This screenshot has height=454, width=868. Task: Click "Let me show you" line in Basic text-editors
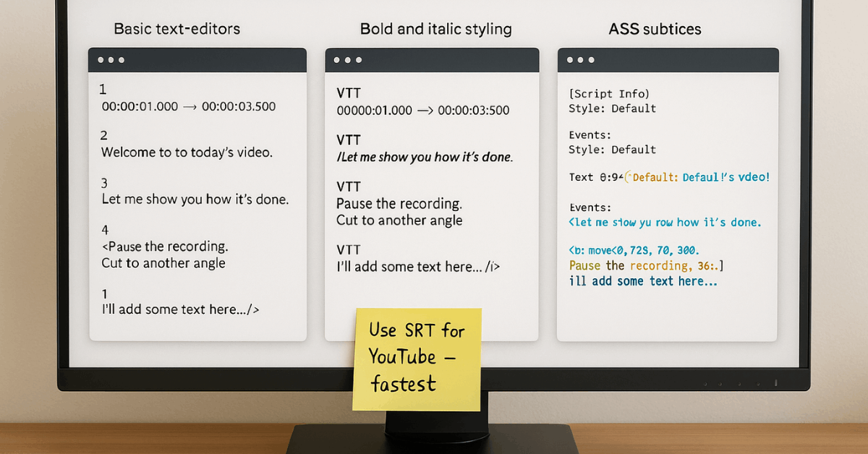click(x=195, y=200)
